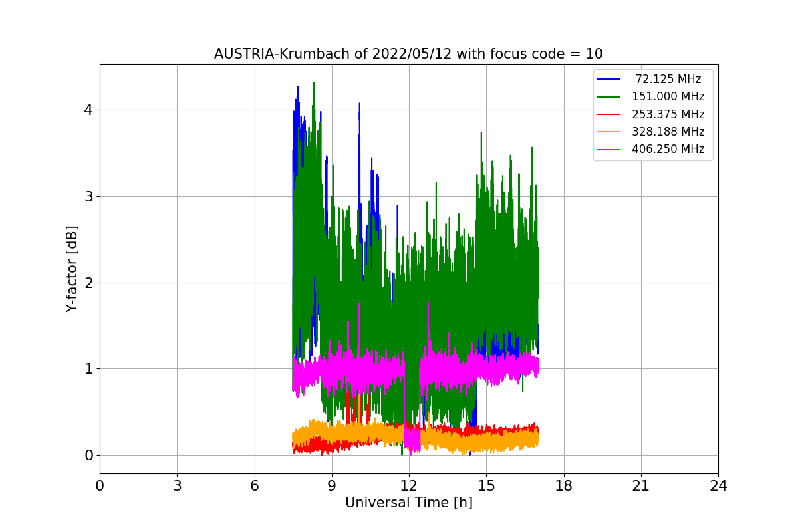Image resolution: width=798 pixels, height=532 pixels.
Task: Click x-axis tick label '21'
Action: click(641, 486)
